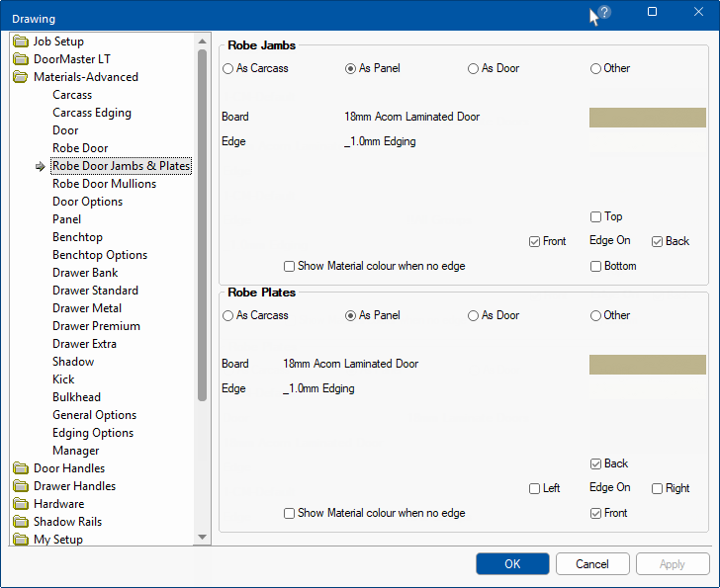Uncheck Back edge on Robe Plates
Screen dimensions: 720x588
tap(595, 464)
